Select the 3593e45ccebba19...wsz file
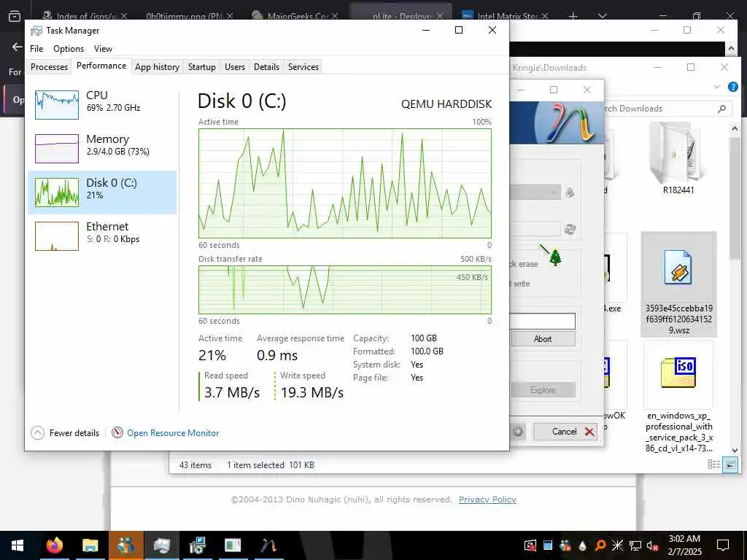The image size is (747, 560). [x=678, y=285]
